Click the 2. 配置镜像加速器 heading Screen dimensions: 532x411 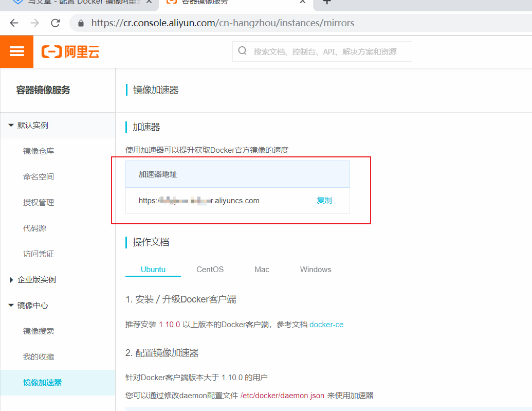(162, 353)
